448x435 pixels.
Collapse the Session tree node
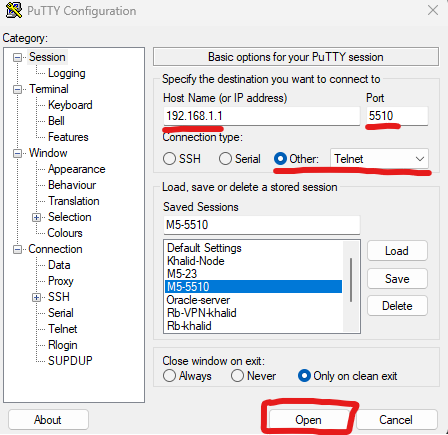[x=17, y=58]
